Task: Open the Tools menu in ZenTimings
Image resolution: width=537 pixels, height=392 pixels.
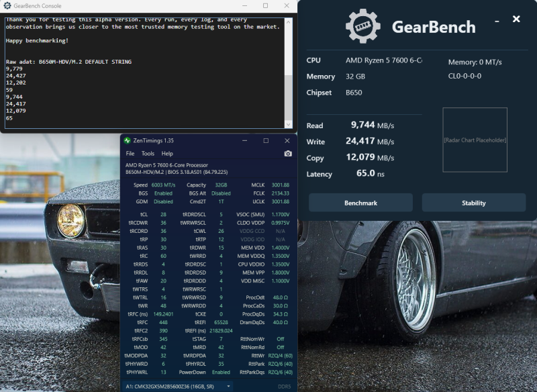Action: (148, 153)
